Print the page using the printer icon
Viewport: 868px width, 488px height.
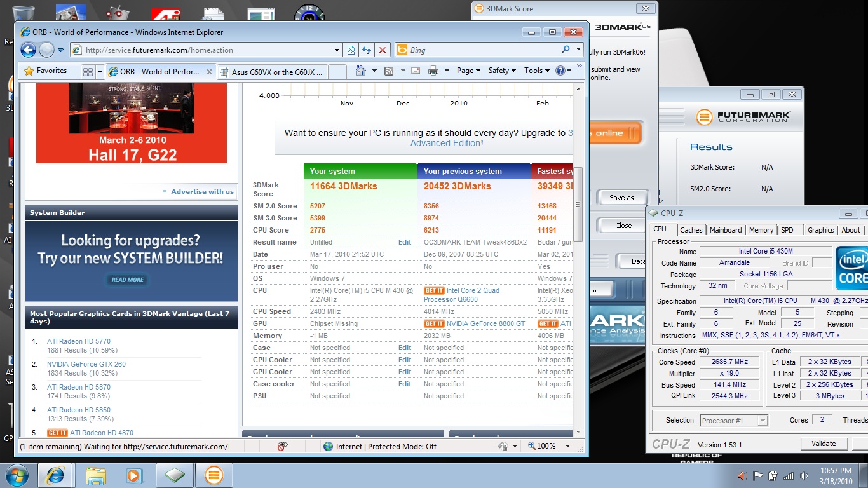click(433, 71)
